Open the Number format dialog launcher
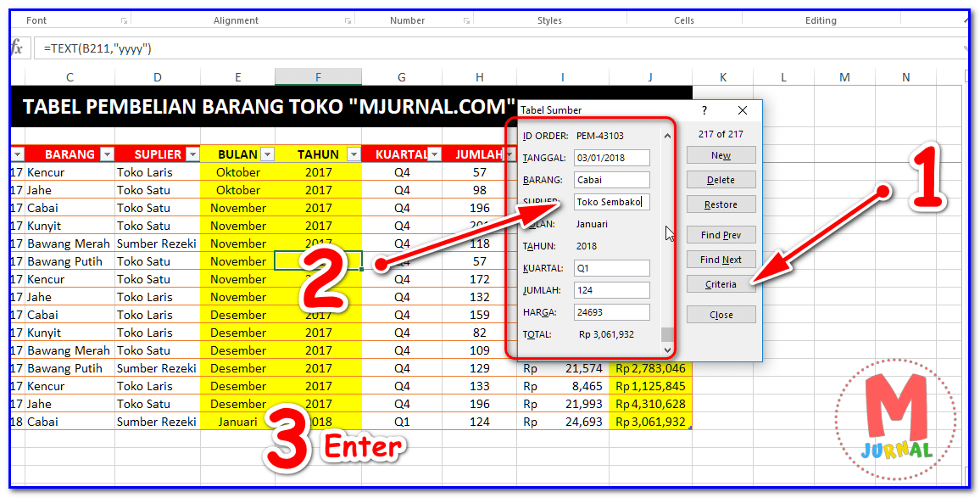The height and width of the screenshot is (498, 980). click(466, 20)
